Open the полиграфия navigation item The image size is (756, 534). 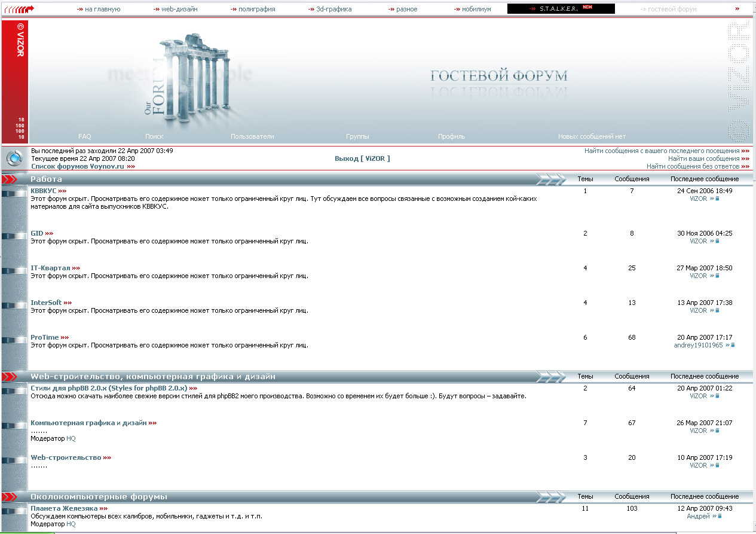[256, 9]
